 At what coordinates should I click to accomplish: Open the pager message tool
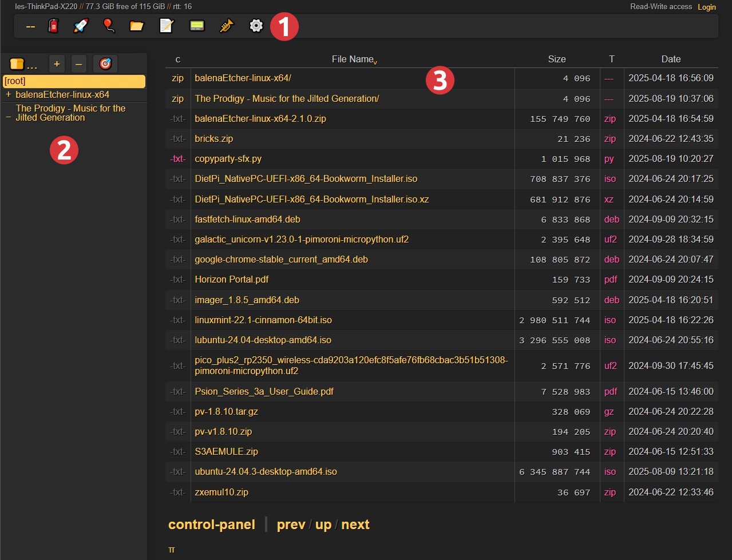pyautogui.click(x=197, y=26)
